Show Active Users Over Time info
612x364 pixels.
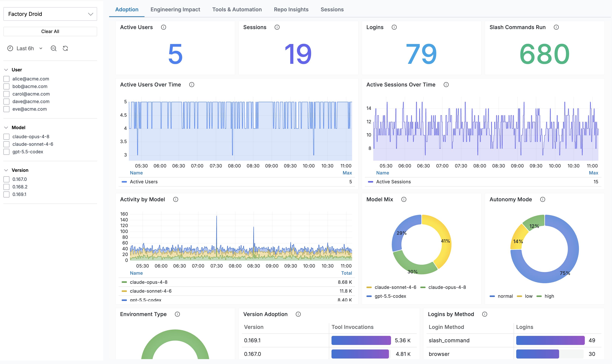click(x=192, y=85)
